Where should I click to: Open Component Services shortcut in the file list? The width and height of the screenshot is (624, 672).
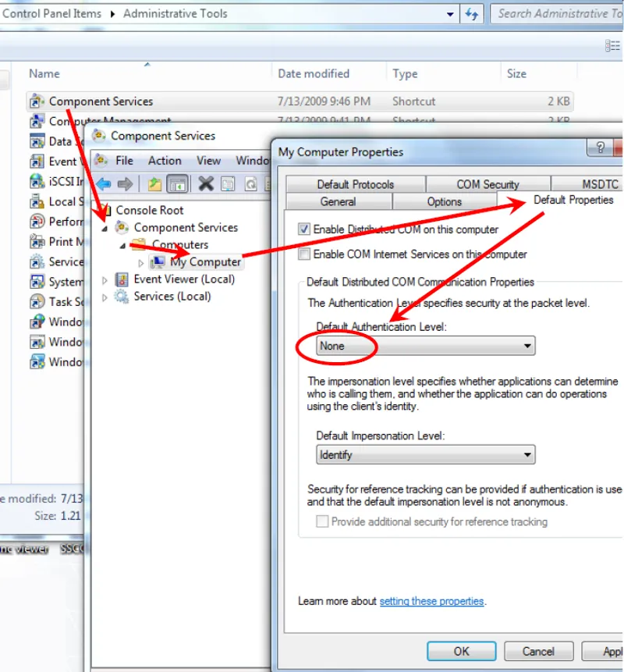[99, 101]
